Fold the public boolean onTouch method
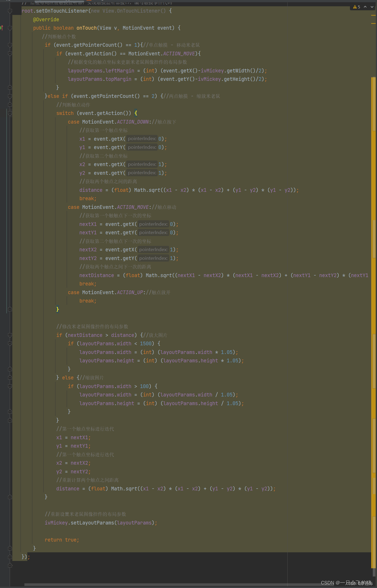 [x=10, y=28]
